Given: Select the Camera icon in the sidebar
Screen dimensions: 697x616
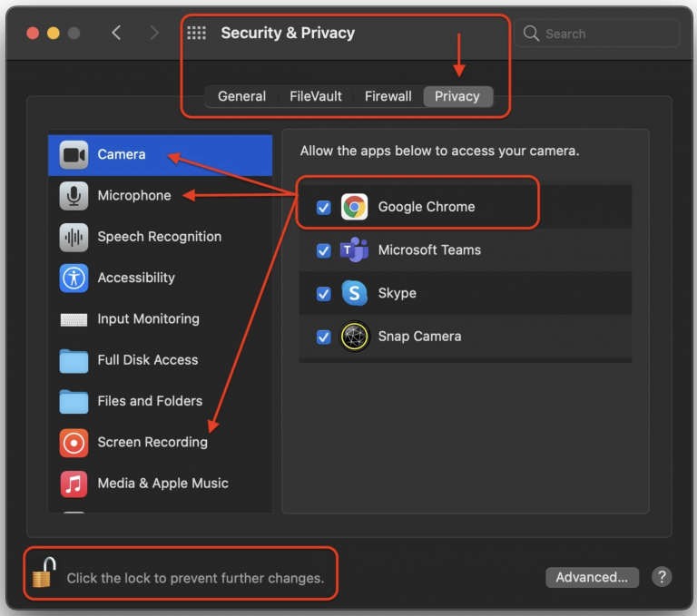Looking at the screenshot, I should point(74,154).
